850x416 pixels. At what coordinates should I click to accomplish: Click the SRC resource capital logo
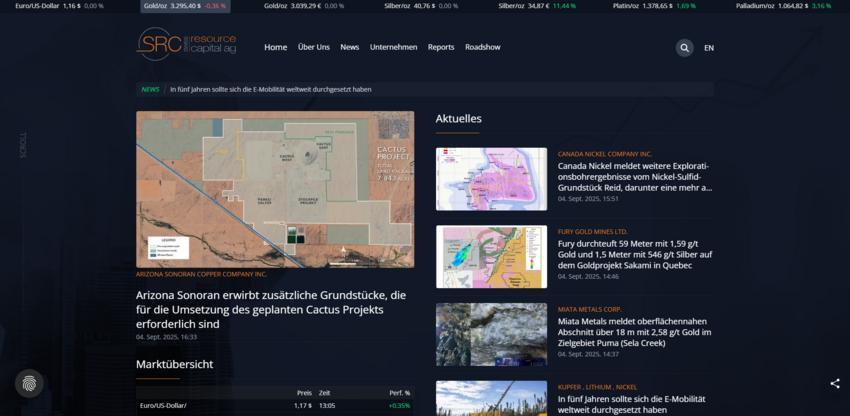[186, 44]
